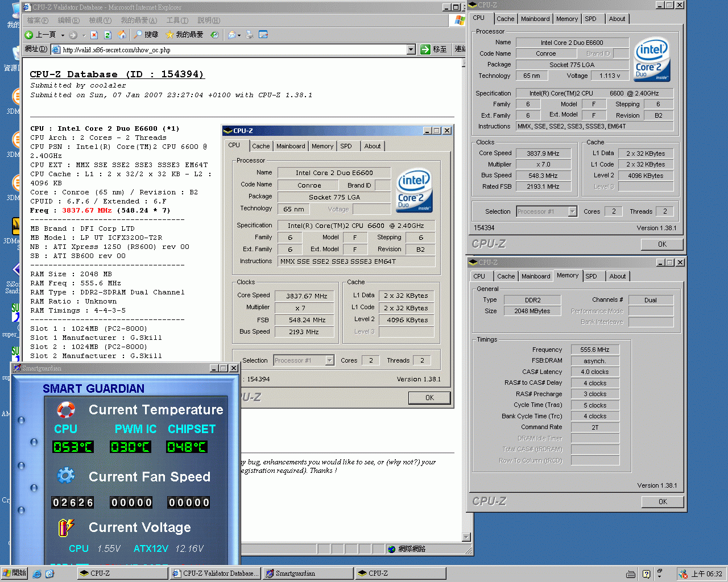Open Mainboard tab in top-right CPU-Z window
Viewport: 728px width, 582px height.
pyautogui.click(x=535, y=19)
